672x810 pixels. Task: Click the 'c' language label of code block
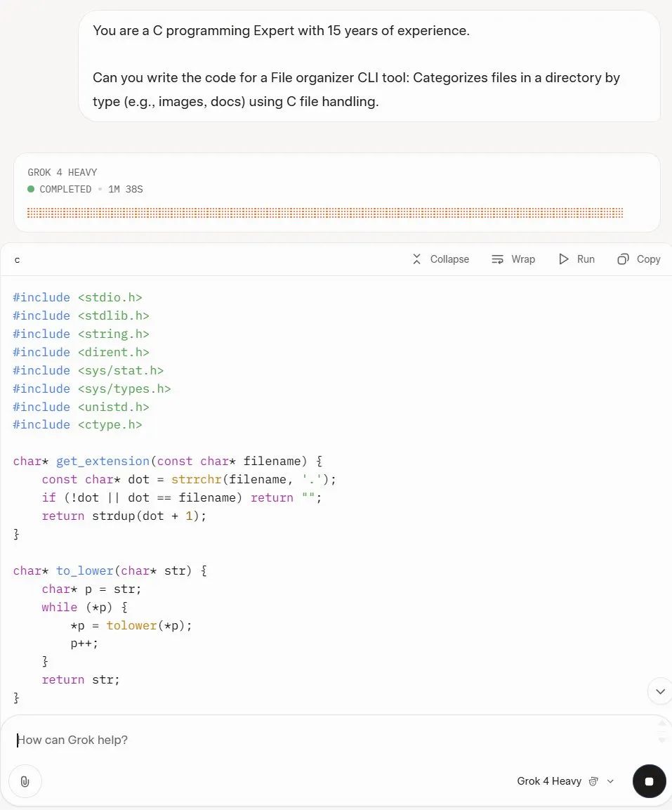point(18,260)
